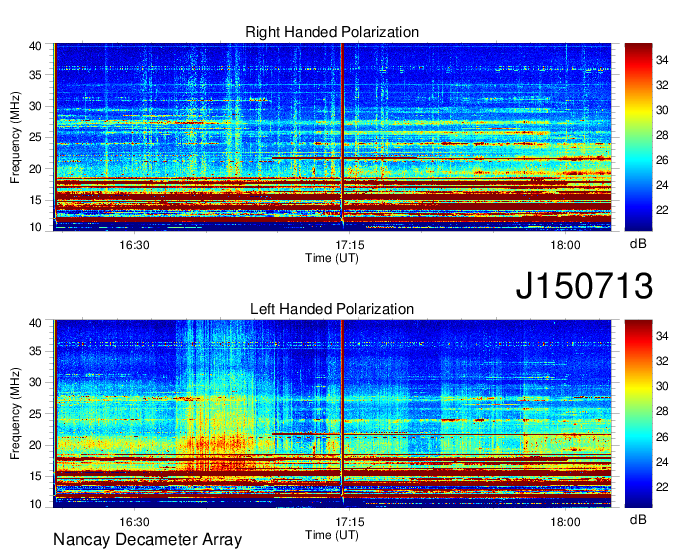Click the 15 MHz tick of Left Handed plot
Screen dimensions: 680x552
click(36, 477)
